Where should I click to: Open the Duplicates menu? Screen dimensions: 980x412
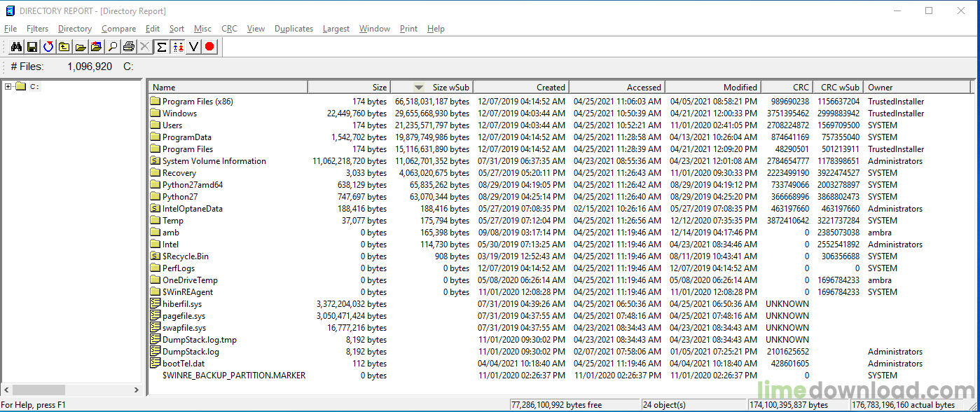tap(294, 29)
